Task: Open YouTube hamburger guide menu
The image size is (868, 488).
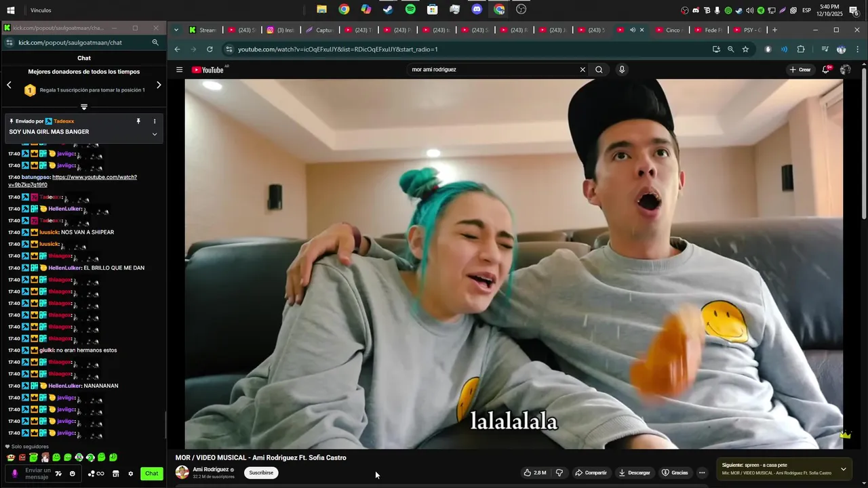Action: pos(179,70)
